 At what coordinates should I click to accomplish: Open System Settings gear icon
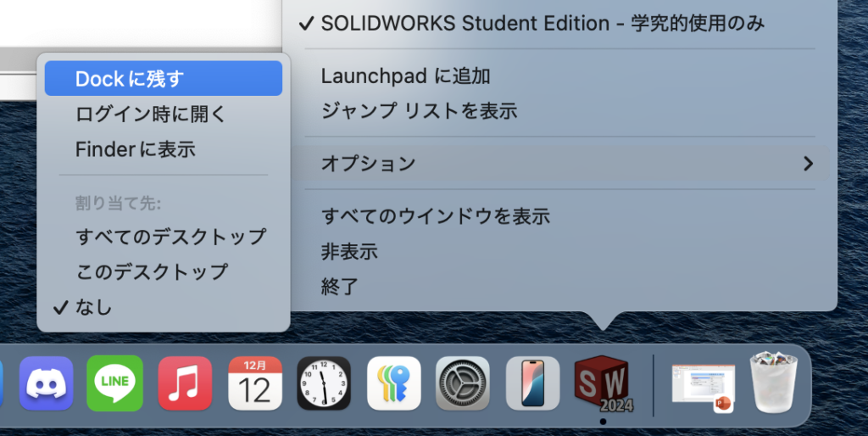pos(463,383)
